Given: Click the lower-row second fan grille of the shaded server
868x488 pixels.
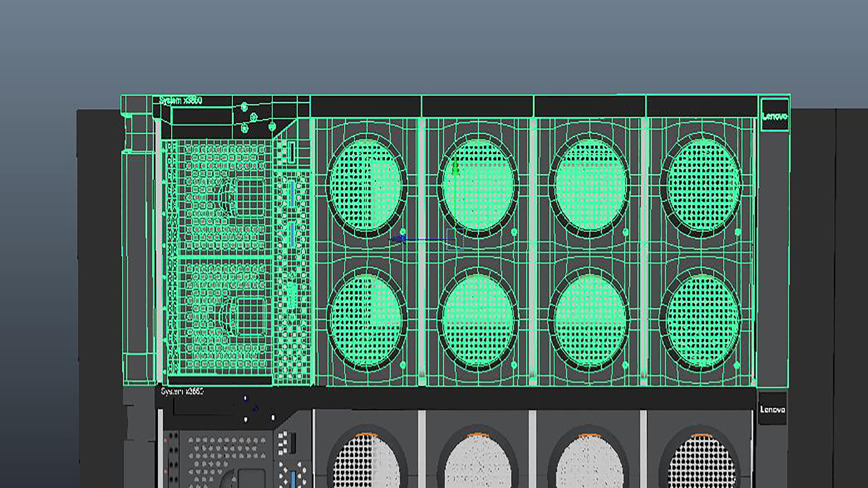Looking at the screenshot, I should tap(480, 470).
